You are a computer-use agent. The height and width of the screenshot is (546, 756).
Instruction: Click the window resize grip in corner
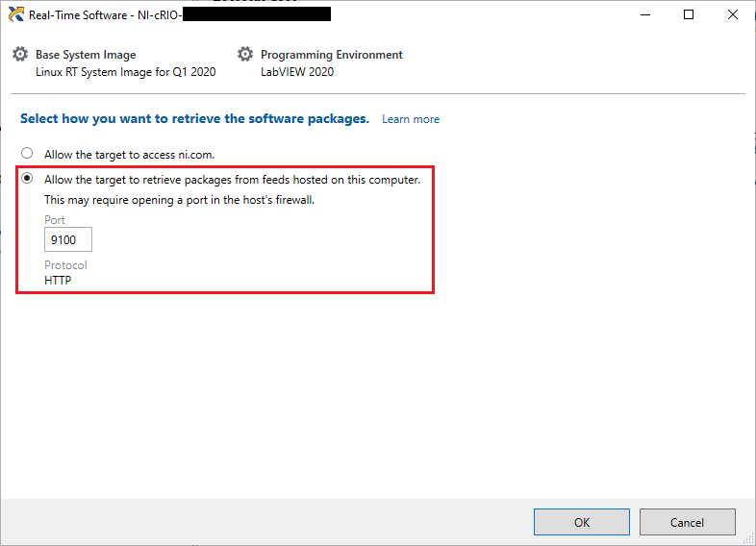pos(748,538)
